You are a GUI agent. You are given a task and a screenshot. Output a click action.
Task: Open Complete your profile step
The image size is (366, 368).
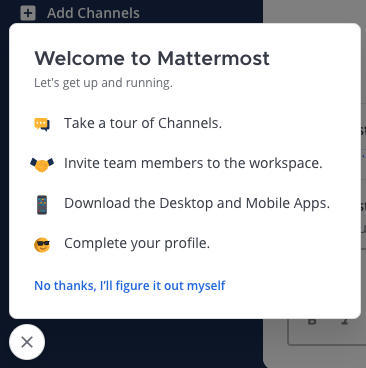[137, 243]
